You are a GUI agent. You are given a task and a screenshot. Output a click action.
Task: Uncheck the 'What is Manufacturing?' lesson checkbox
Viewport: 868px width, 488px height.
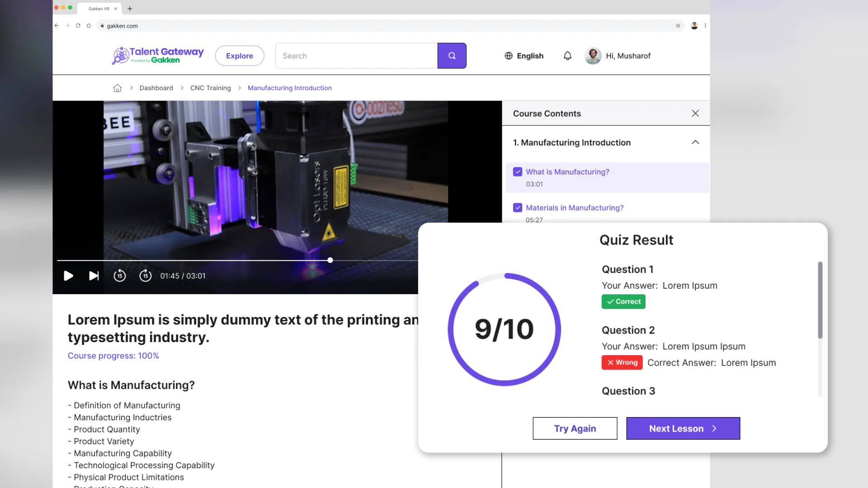(x=517, y=172)
